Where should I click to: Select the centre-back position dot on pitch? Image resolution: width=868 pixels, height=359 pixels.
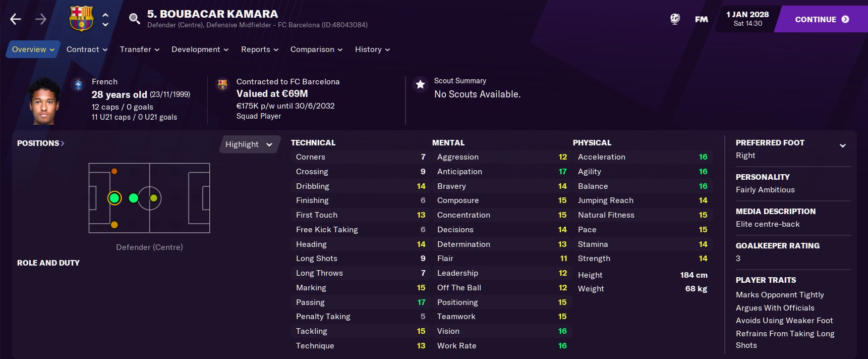[x=114, y=198]
